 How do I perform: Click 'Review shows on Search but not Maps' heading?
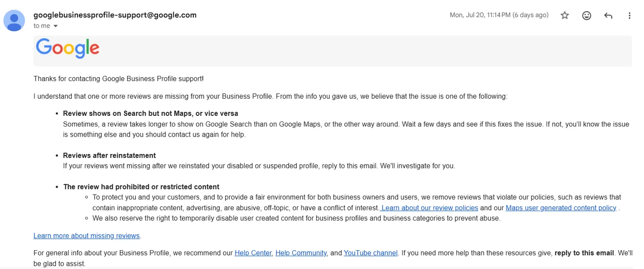click(x=150, y=113)
